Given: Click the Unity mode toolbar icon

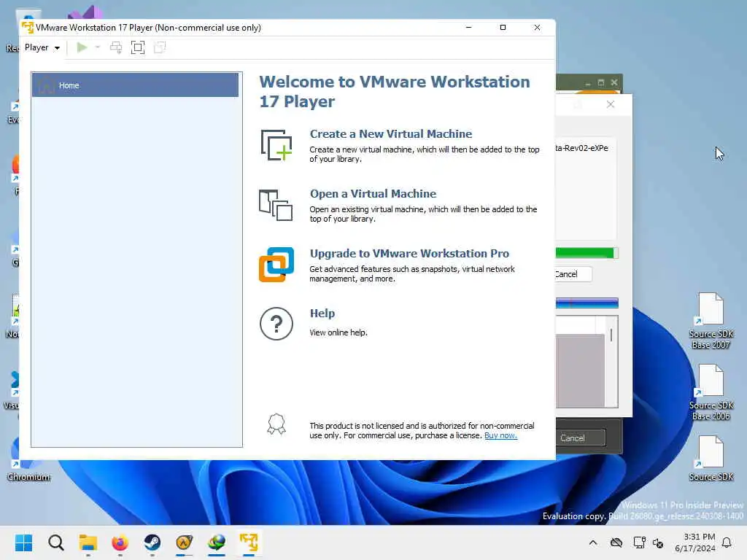Looking at the screenshot, I should click(160, 47).
